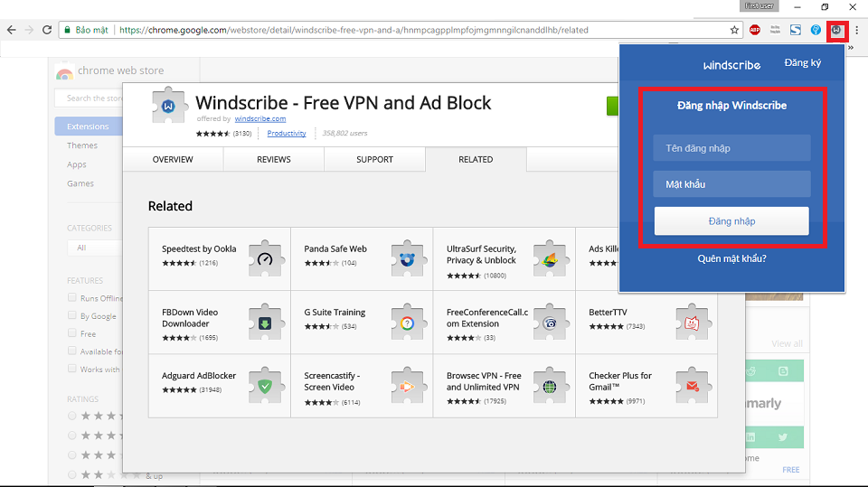Select Apps in the sidebar
This screenshot has width=868, height=487.
pyautogui.click(x=76, y=164)
